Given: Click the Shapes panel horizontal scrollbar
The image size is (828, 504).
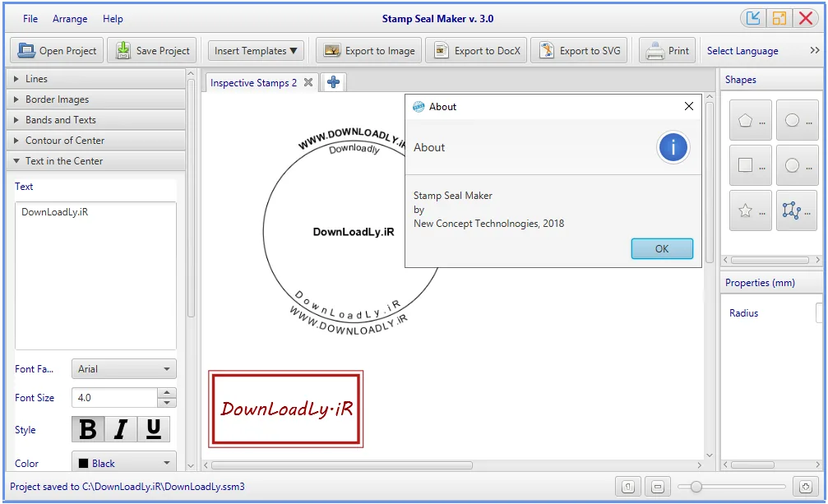Looking at the screenshot, I should [770, 260].
